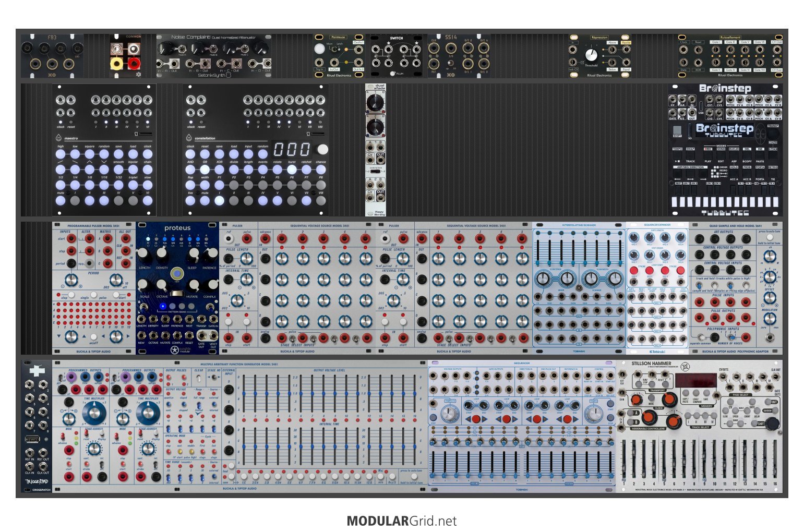Viewport: 804px width, 532px height.
Task: Click the 'bipolar' button on maestro
Action: pyautogui.click(x=133, y=170)
